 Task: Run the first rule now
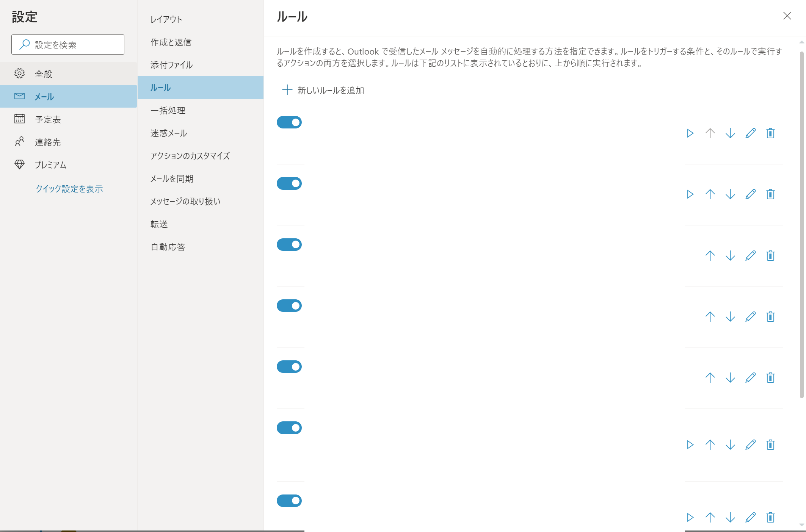[x=690, y=133]
